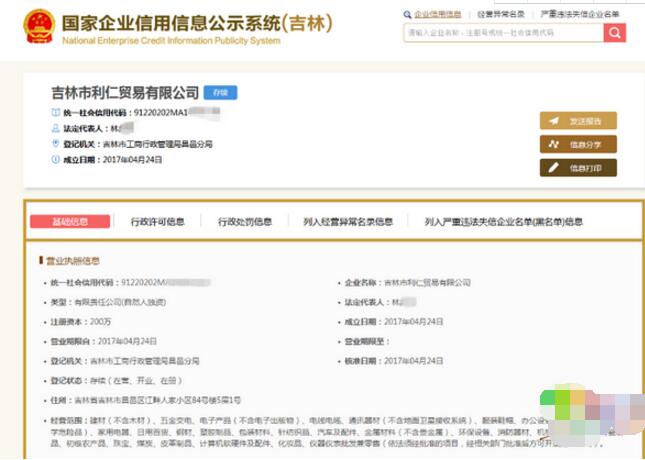Click the header 登记机关 value 吉林市工商行政管理局昌邑分局
Viewport: 645px width, 460px height.
(x=157, y=144)
